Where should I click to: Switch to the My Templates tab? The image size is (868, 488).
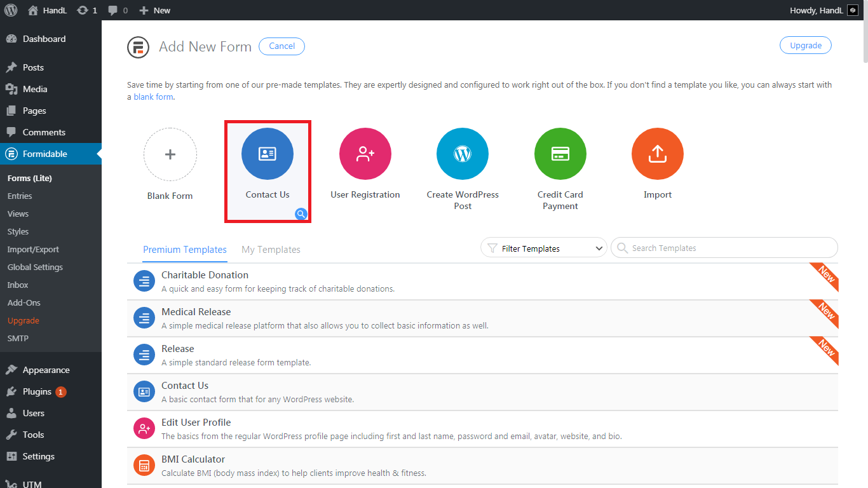[x=271, y=250]
